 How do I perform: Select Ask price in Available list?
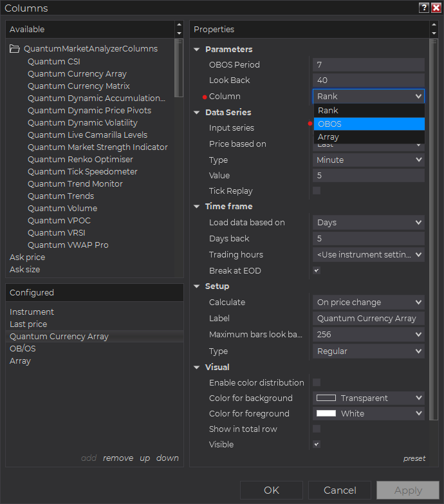click(x=27, y=257)
